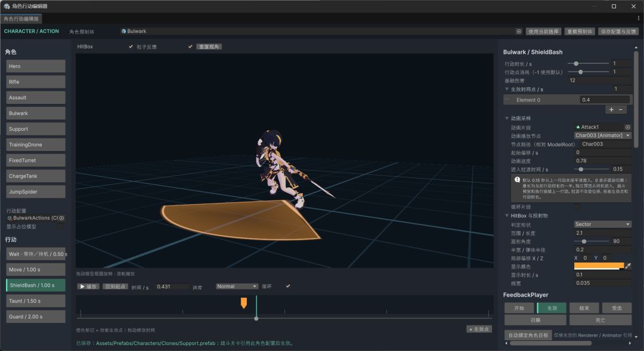Click the 生效 feedback button
644x351 pixels.
(552, 308)
